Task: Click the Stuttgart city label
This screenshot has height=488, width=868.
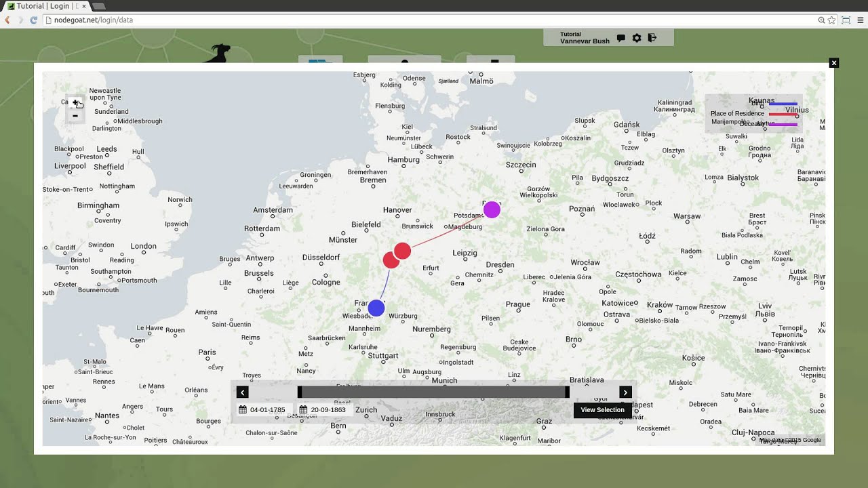Action: pos(383,355)
